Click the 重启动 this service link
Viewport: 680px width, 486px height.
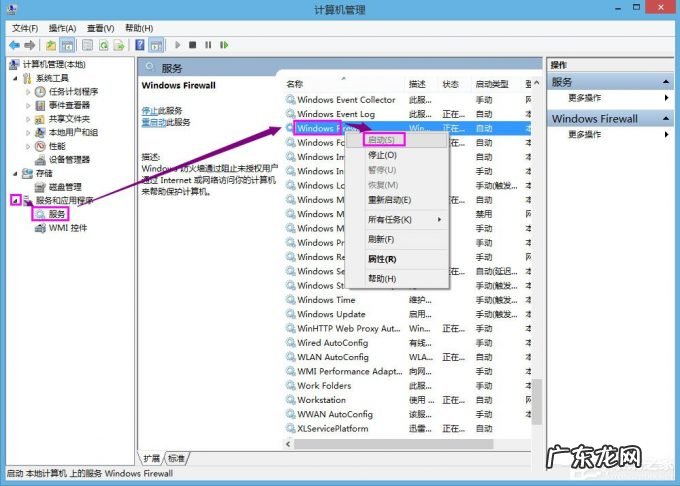[154, 122]
